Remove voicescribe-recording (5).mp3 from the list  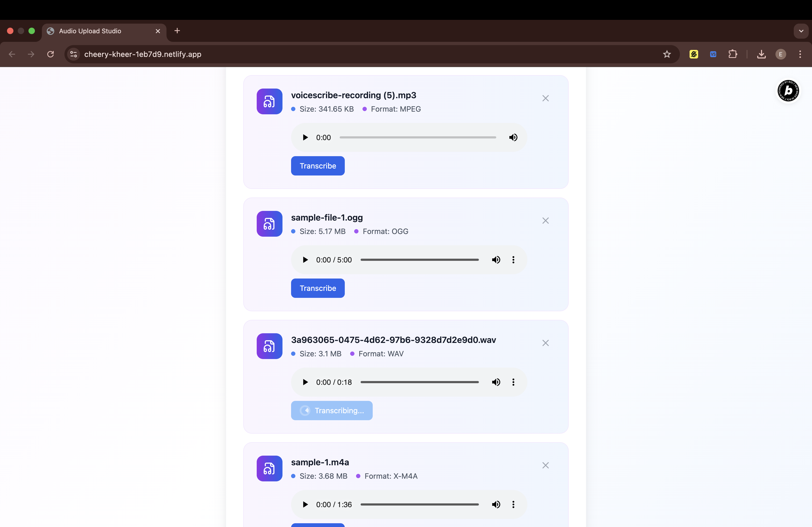pos(545,98)
